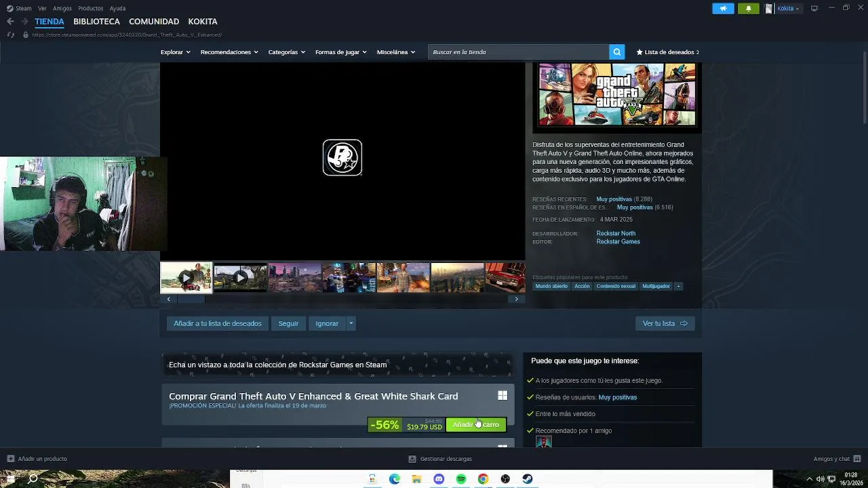Open the green notifications bell
Image resolution: width=868 pixels, height=488 pixels.
(749, 9)
